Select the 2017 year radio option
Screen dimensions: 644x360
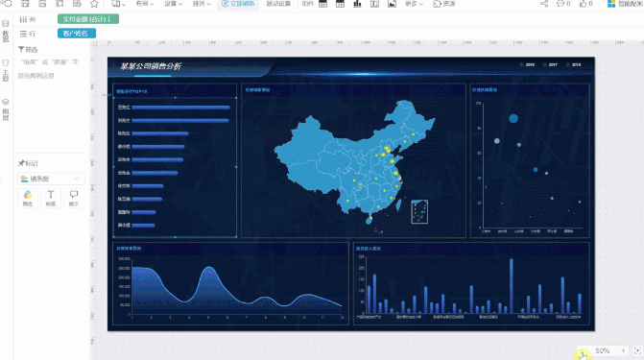(550, 65)
